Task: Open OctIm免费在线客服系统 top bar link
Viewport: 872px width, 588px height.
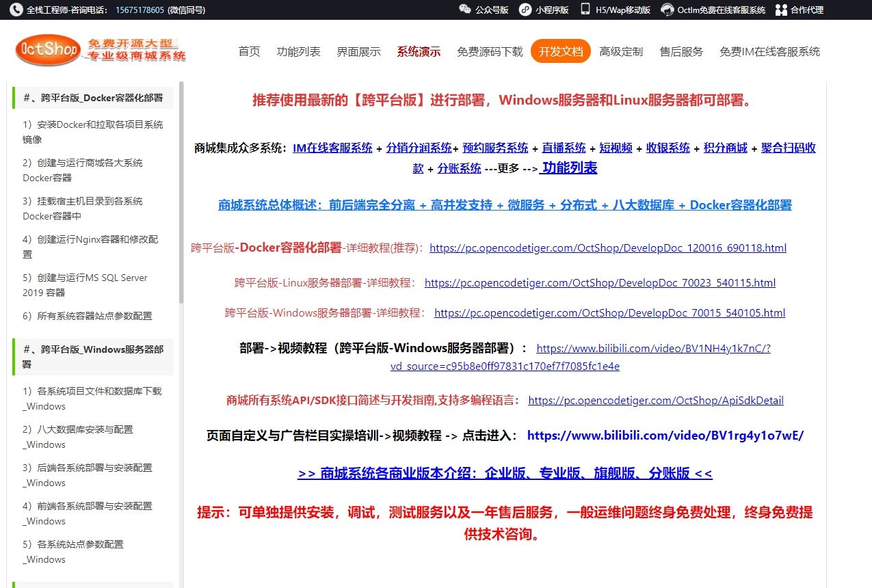Action: [x=722, y=10]
